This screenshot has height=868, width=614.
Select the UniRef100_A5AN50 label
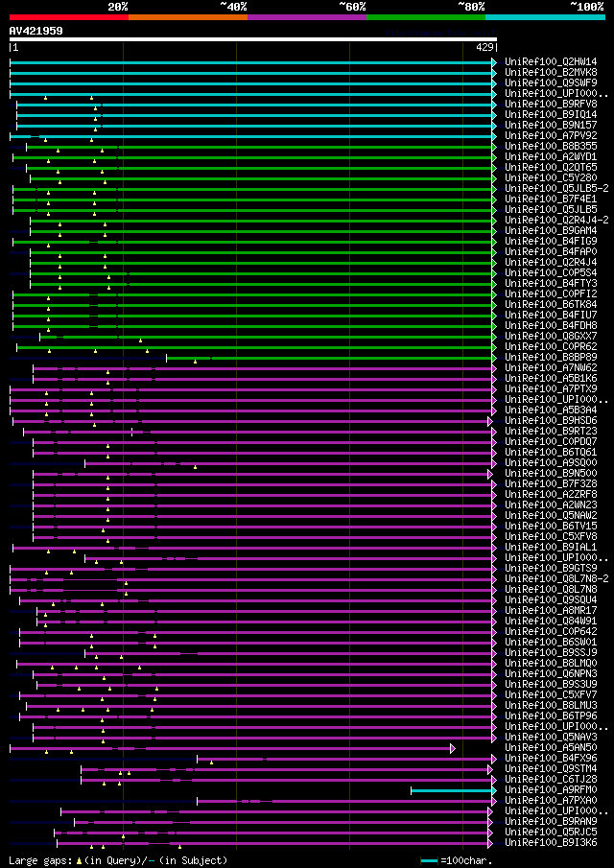click(551, 747)
